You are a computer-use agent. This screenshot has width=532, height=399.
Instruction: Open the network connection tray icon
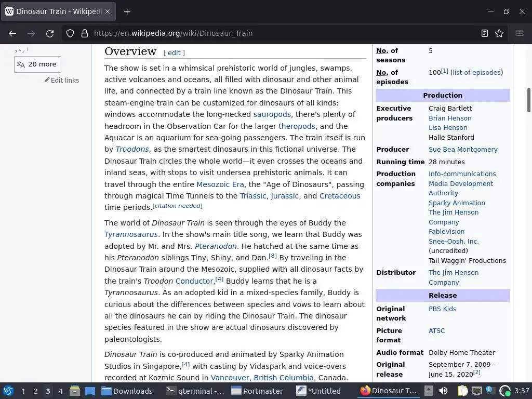[477, 391]
